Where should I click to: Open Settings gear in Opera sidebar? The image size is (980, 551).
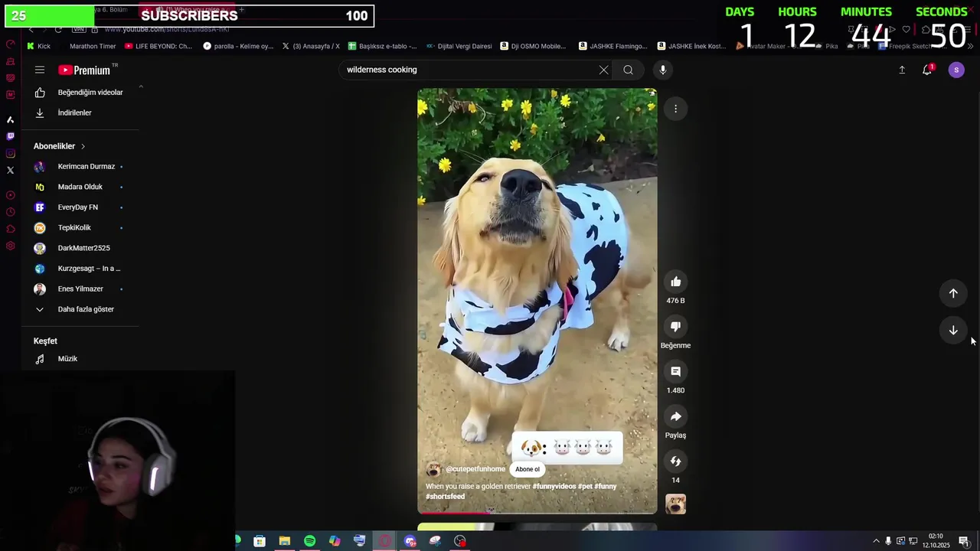[10, 246]
